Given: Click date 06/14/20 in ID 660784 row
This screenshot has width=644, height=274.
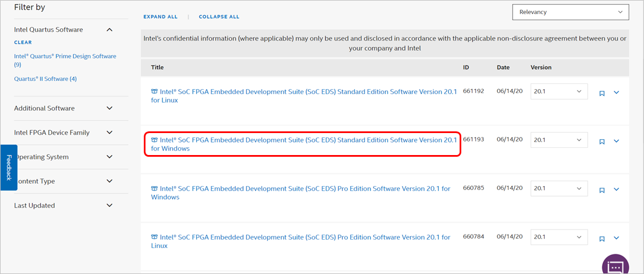Looking at the screenshot, I should 510,236.
